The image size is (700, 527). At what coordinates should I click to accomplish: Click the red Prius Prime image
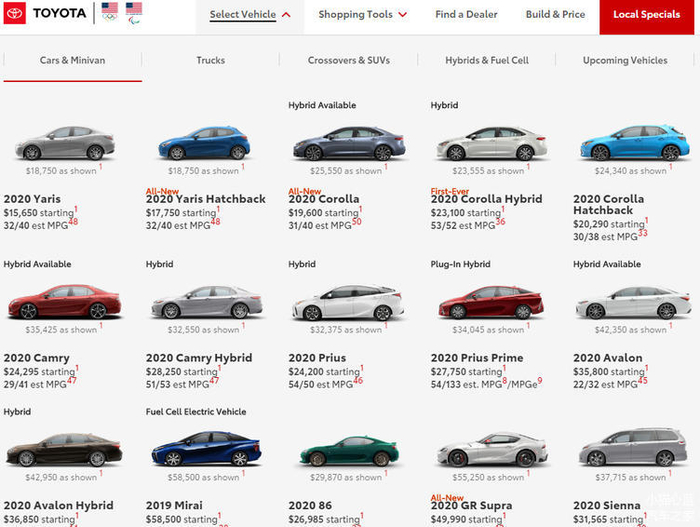click(491, 302)
